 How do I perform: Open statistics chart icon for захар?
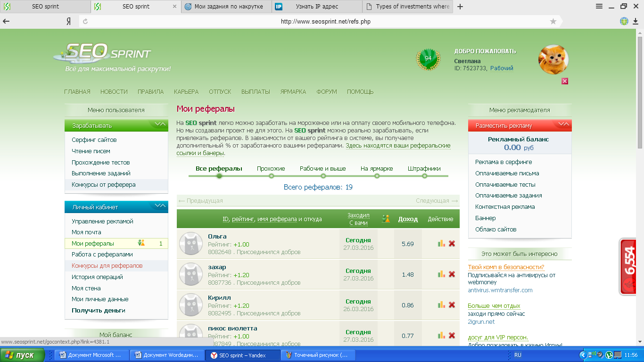coord(442,274)
